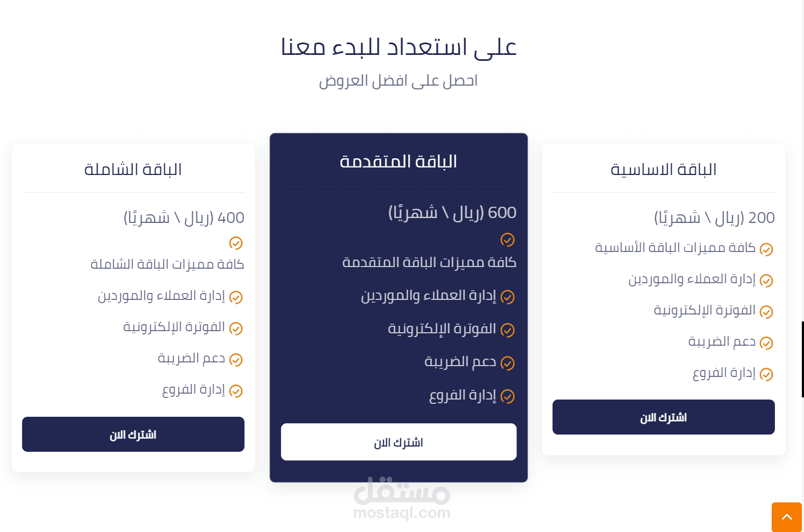Click the orange scroll-to-top arrow button

pos(786,517)
